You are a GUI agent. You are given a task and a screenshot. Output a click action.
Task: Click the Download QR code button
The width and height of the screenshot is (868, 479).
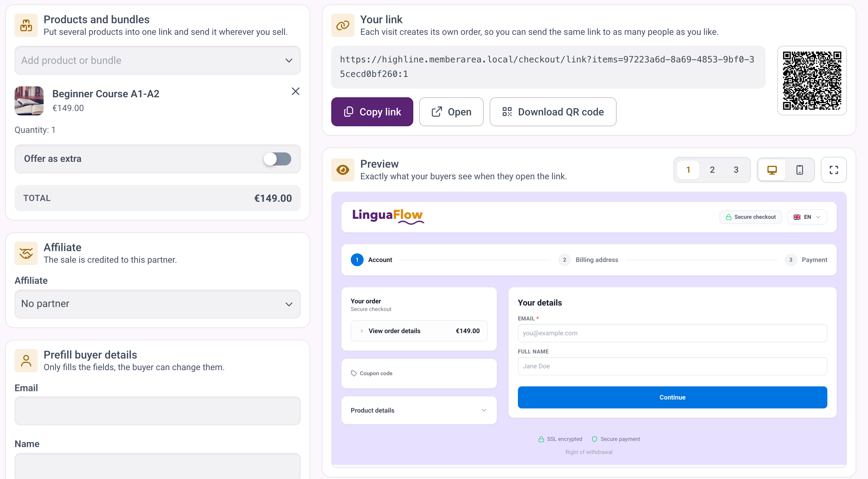click(553, 112)
